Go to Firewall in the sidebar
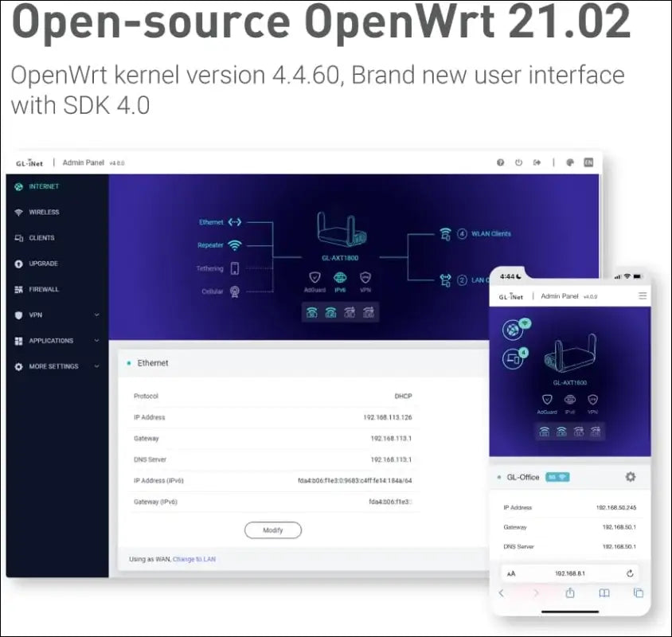The width and height of the screenshot is (672, 637). coord(44,290)
